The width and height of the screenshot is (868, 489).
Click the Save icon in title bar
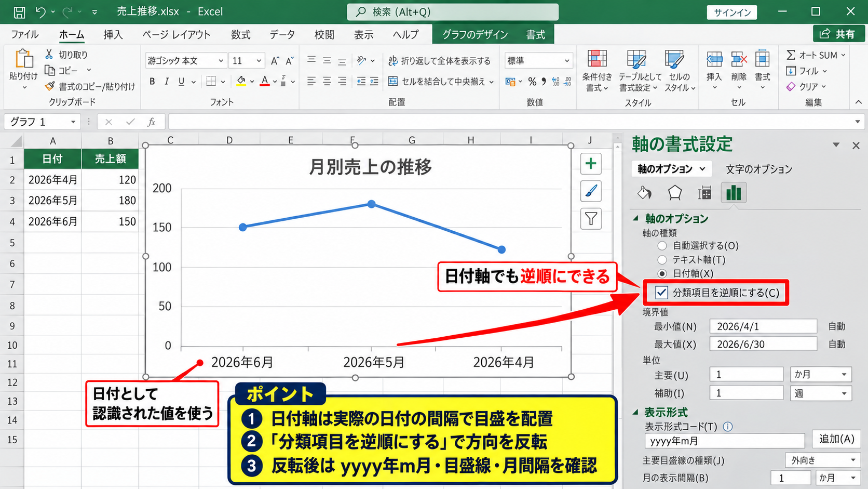pos(19,12)
